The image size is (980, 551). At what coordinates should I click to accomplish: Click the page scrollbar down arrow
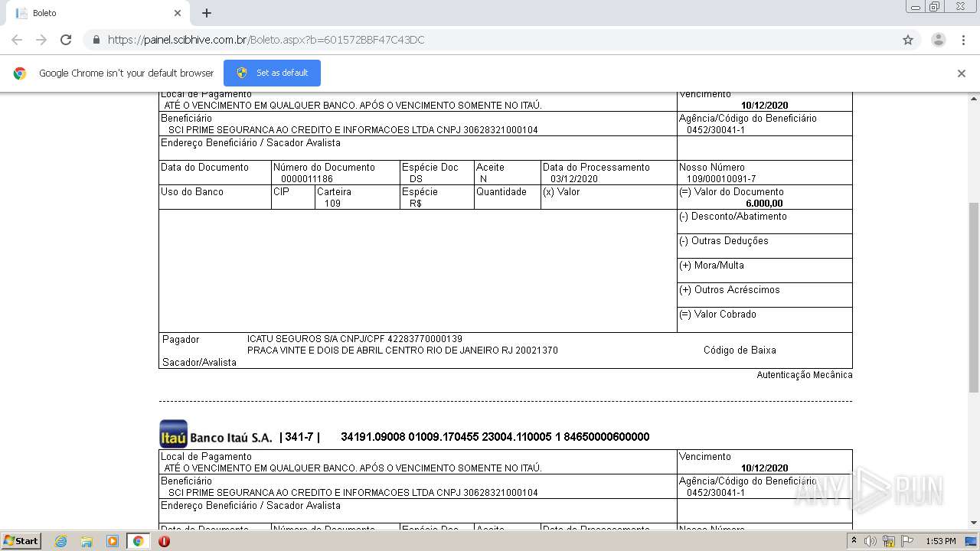coord(974,523)
